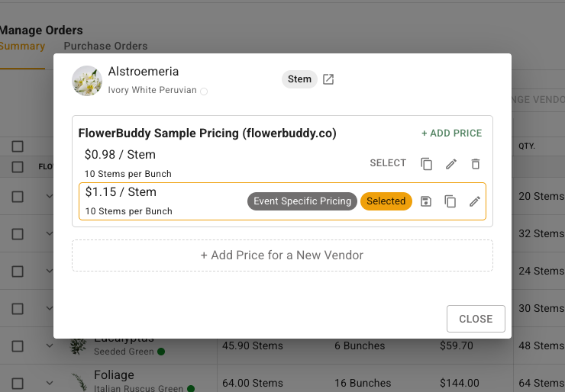Click the $59.70 cost cell

coord(456,346)
